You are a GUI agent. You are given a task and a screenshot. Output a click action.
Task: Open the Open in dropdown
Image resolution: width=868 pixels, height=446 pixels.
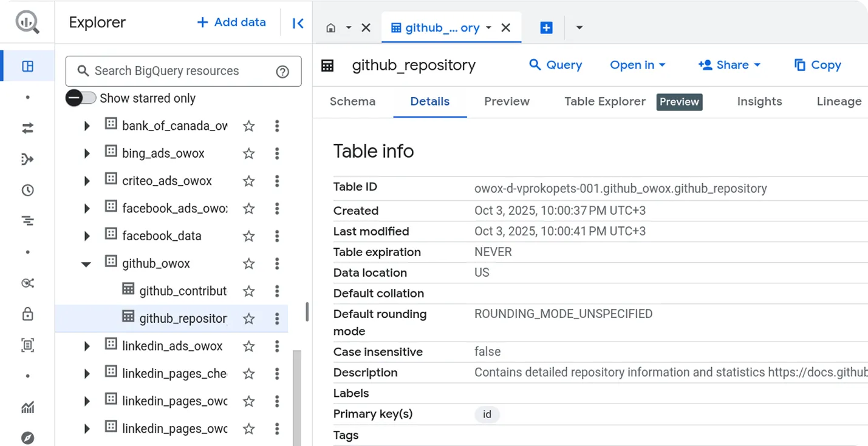(x=637, y=65)
